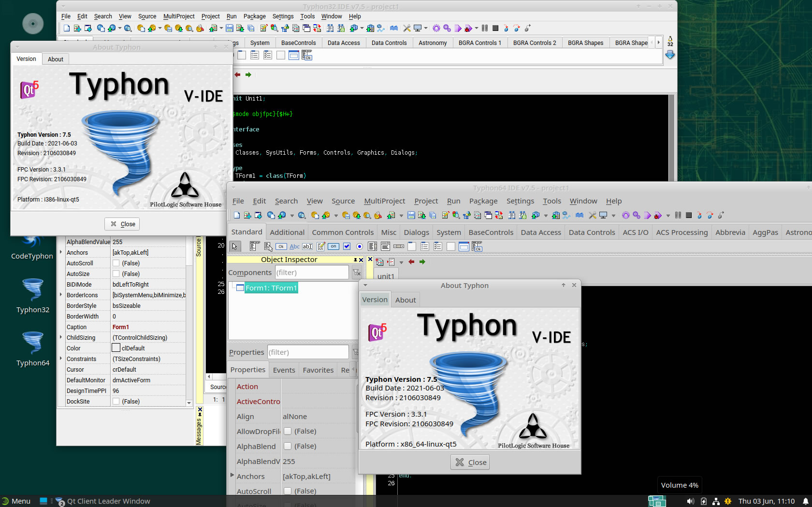Open the Menu button on the taskbar
This screenshot has width=812, height=507.
[x=16, y=501]
